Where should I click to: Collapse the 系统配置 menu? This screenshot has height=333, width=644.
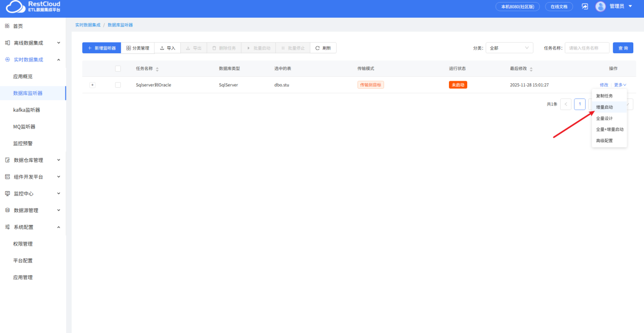coord(33,227)
